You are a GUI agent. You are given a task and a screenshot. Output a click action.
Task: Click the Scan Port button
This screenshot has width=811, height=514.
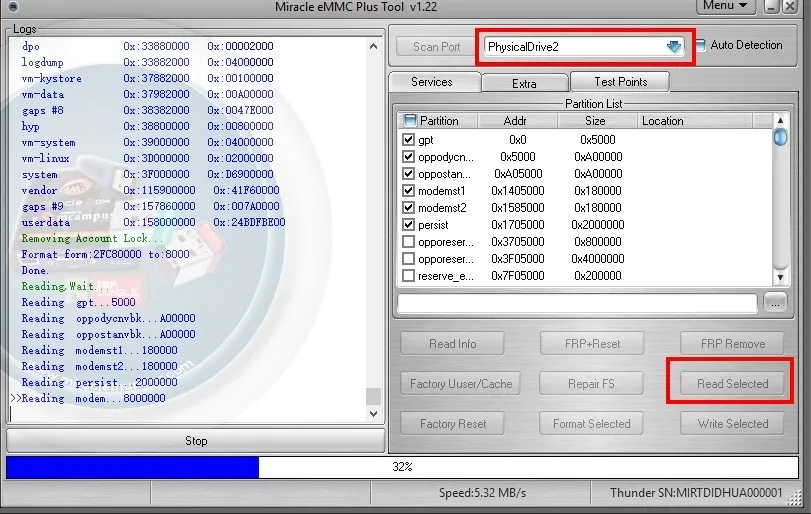click(436, 47)
